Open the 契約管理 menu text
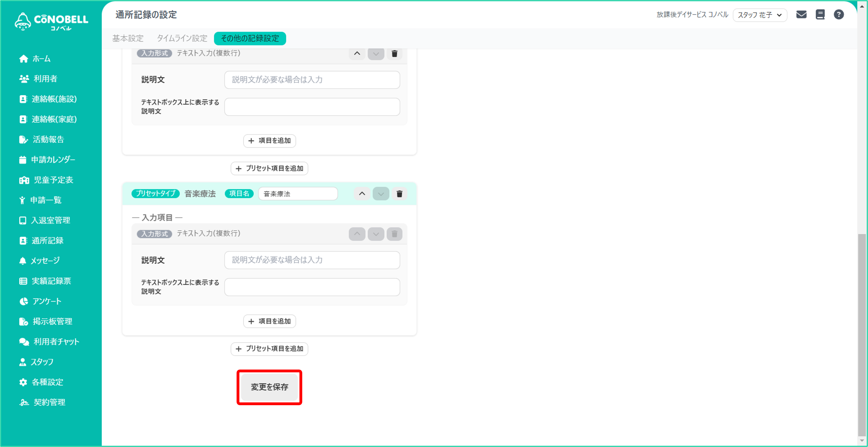The image size is (868, 447). (x=50, y=402)
